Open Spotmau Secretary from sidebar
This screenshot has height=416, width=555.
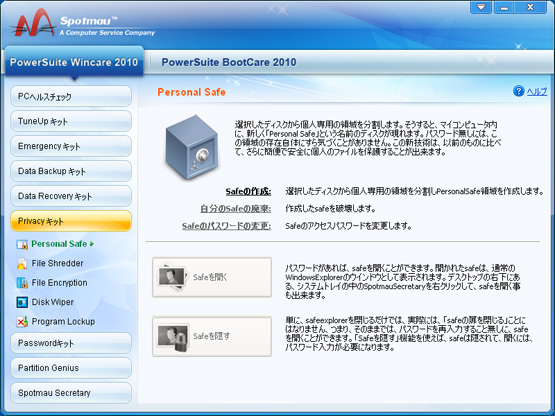[71, 393]
